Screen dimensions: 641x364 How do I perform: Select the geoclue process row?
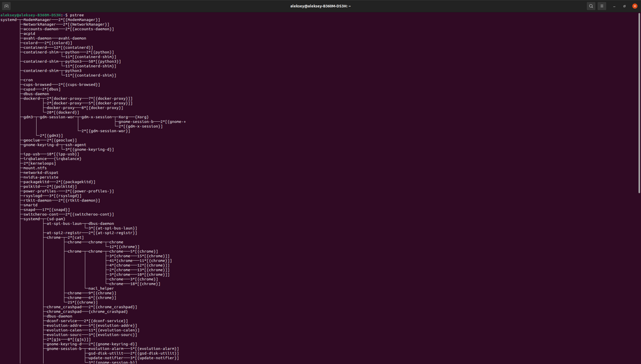(50, 140)
